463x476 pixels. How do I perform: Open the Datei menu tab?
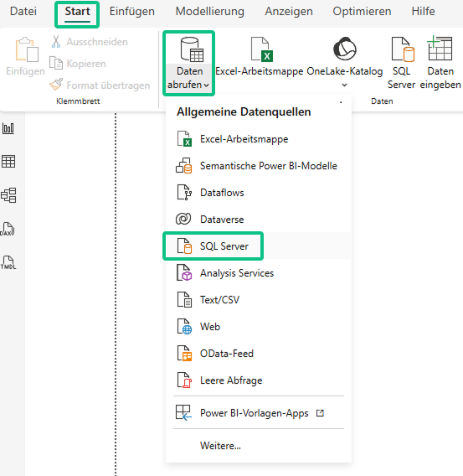tap(23, 11)
